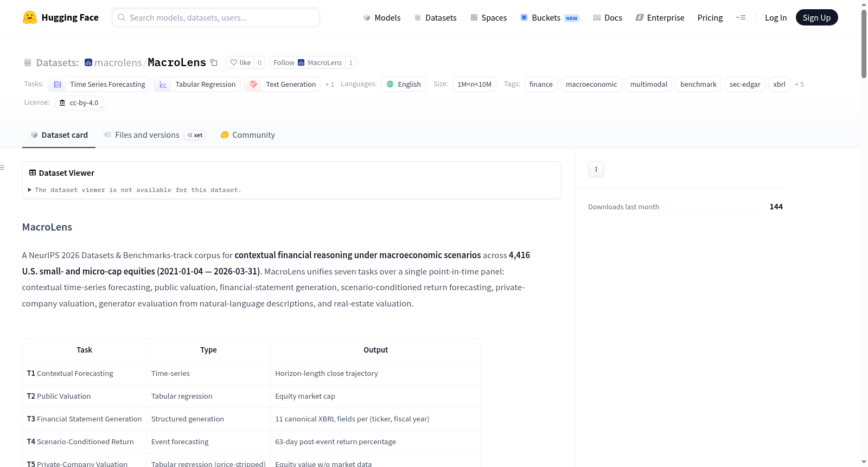Click the 'T4 Scenario-Conditioned Return' cell
Image resolution: width=868 pixels, height=467 pixels.
pos(85,442)
